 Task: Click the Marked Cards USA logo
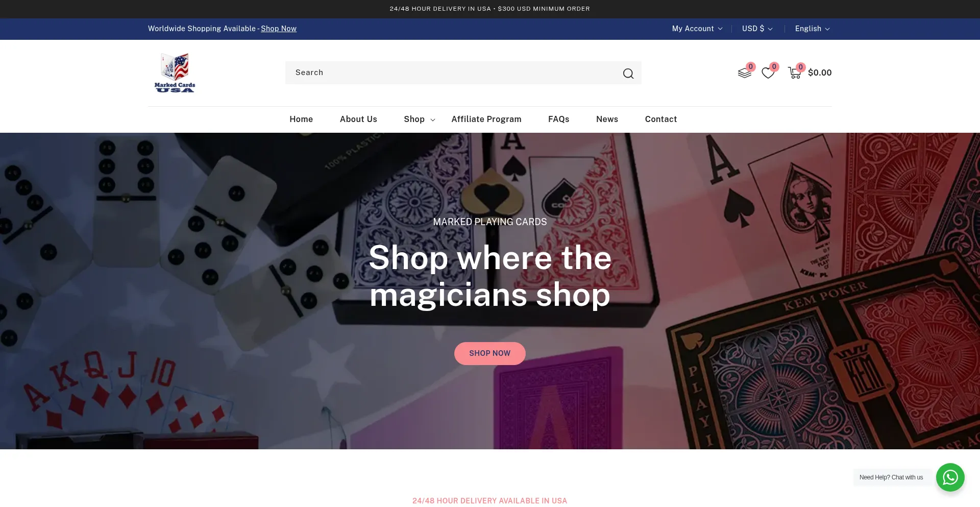(175, 73)
